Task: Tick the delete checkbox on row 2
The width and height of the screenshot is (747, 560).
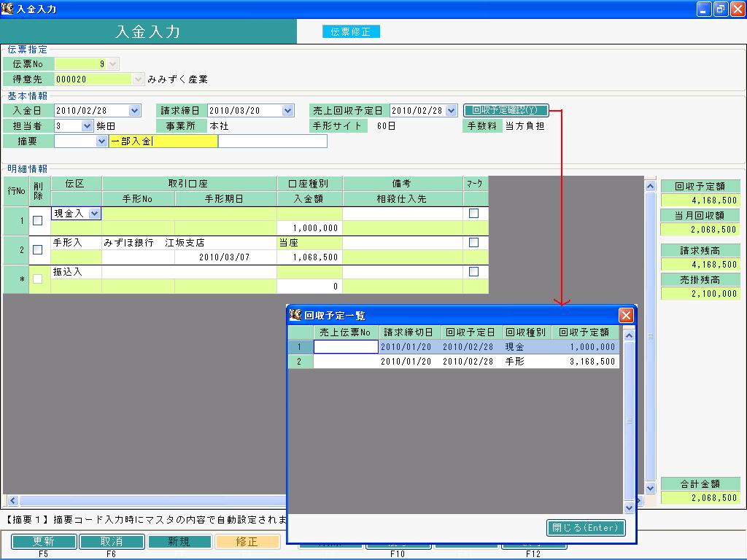Action: [38, 249]
